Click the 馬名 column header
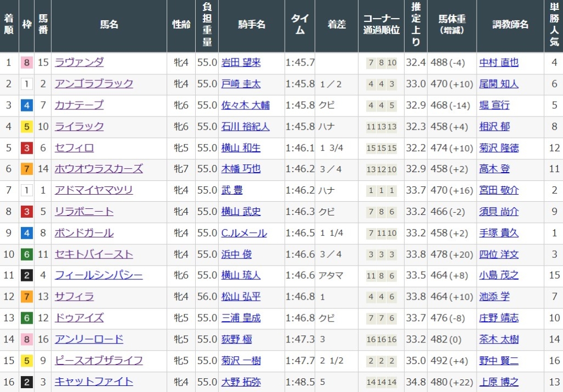The image size is (563, 392). tap(109, 25)
